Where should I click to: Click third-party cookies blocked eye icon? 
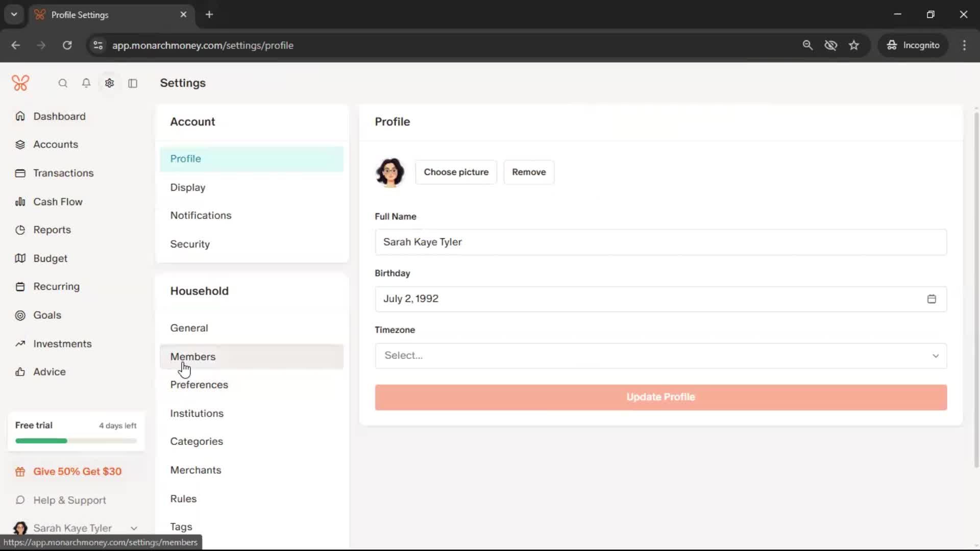coord(830,45)
